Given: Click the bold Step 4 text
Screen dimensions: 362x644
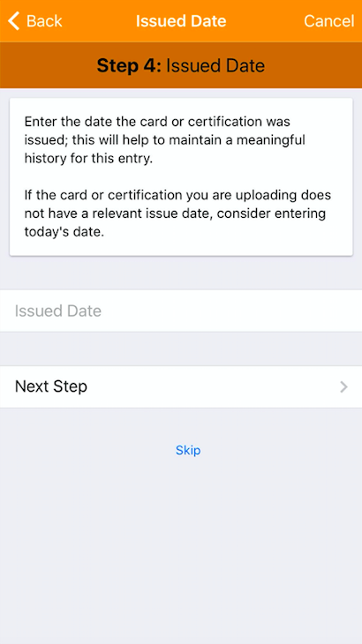Looking at the screenshot, I should click(x=129, y=65).
